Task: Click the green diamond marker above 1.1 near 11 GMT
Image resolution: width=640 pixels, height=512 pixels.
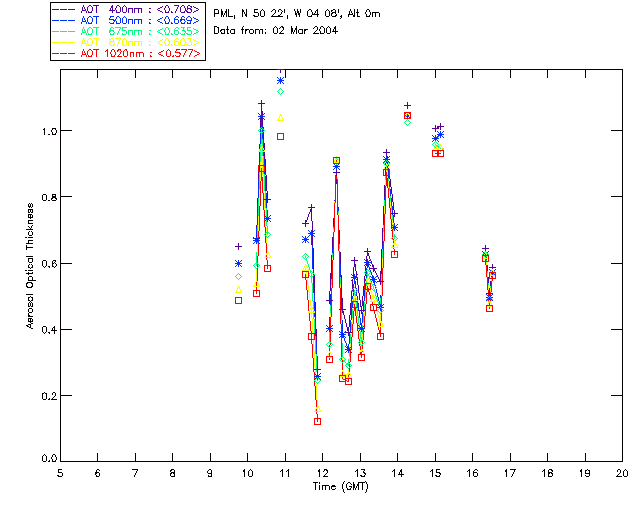Action: pos(280,92)
